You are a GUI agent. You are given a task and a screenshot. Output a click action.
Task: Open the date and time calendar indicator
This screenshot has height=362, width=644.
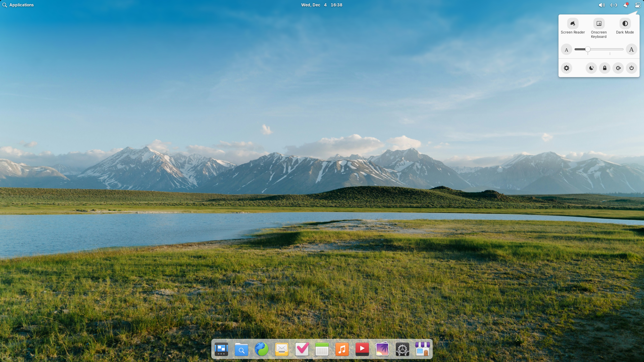tap(322, 5)
